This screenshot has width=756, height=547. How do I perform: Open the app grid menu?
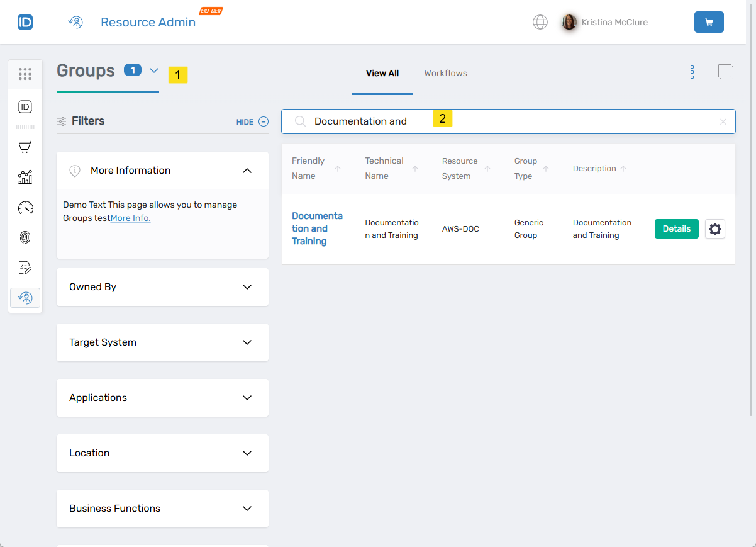[x=25, y=74]
